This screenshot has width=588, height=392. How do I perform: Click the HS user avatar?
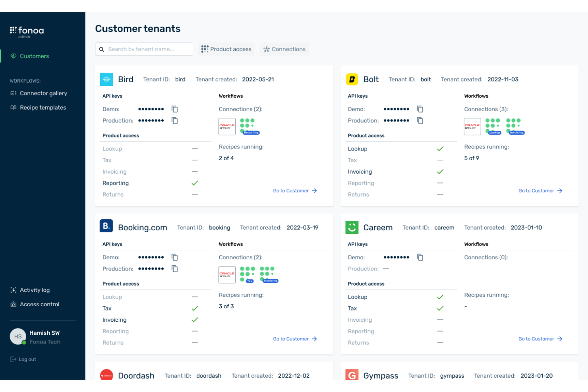[18, 337]
